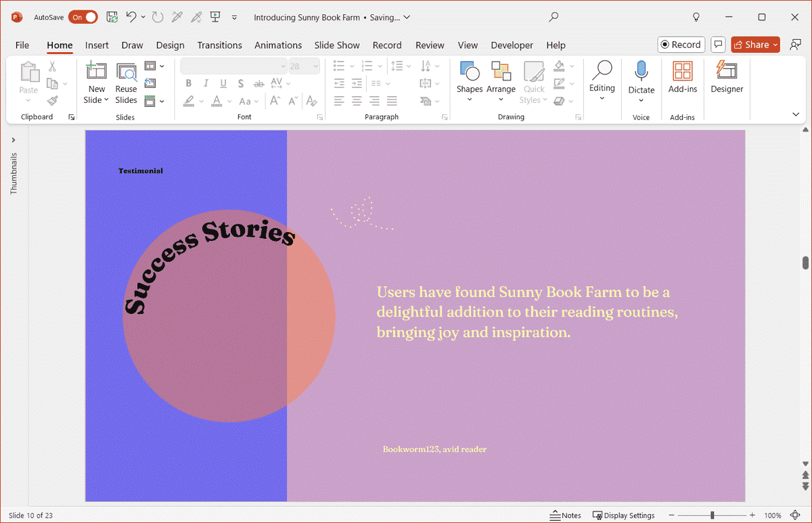Viewport: 812px width, 523px height.
Task: Open the Comments pane icon
Action: click(x=719, y=45)
